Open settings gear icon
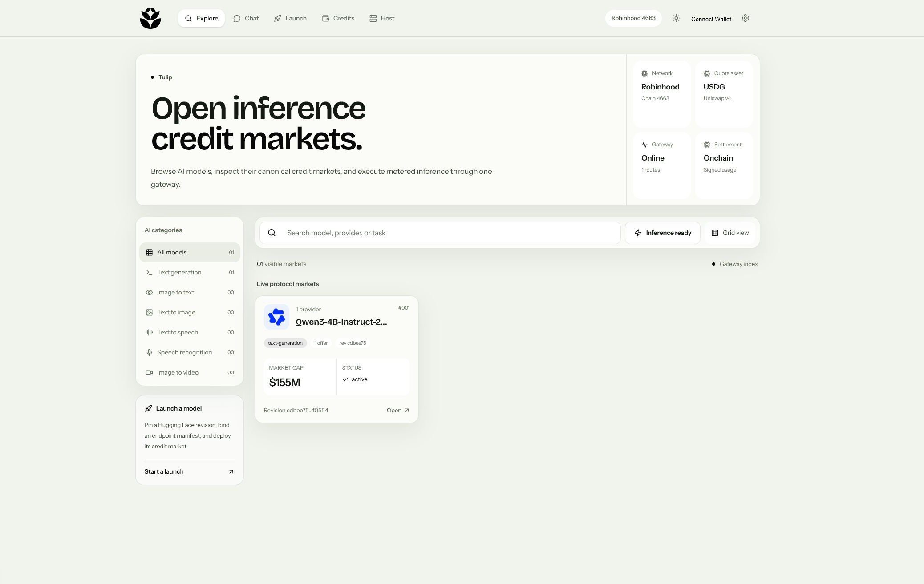 point(745,18)
